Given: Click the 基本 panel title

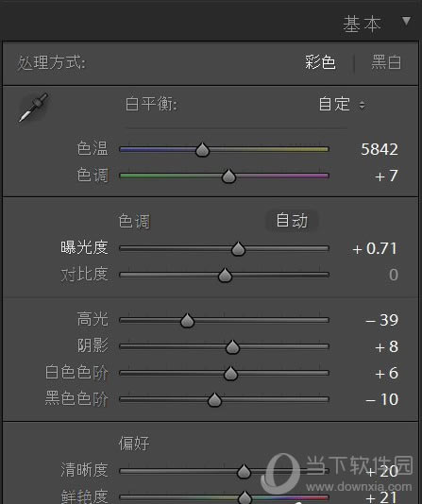Looking at the screenshot, I should click(362, 25).
